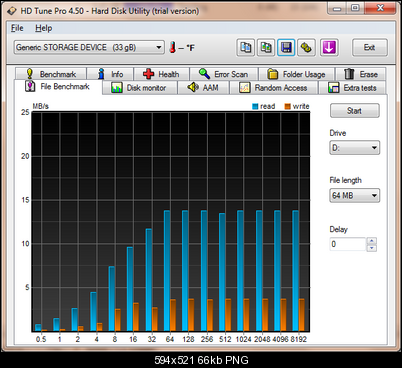This screenshot has height=368, width=402.
Task: Click the Exit button
Action: pos(370,48)
